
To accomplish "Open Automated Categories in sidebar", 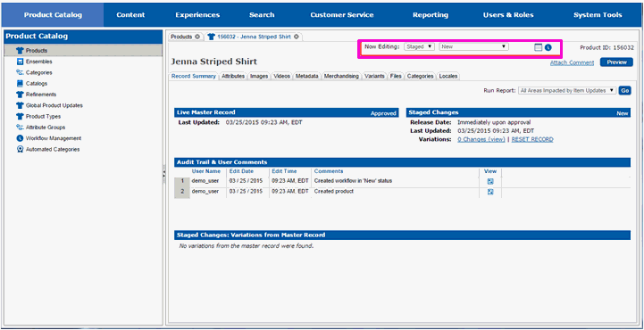I will [x=53, y=149].
